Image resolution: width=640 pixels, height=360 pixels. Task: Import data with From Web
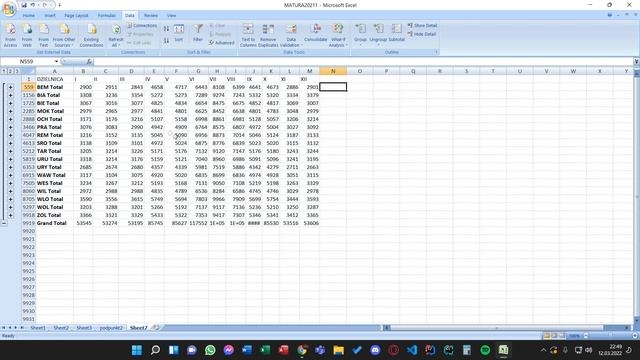27,35
